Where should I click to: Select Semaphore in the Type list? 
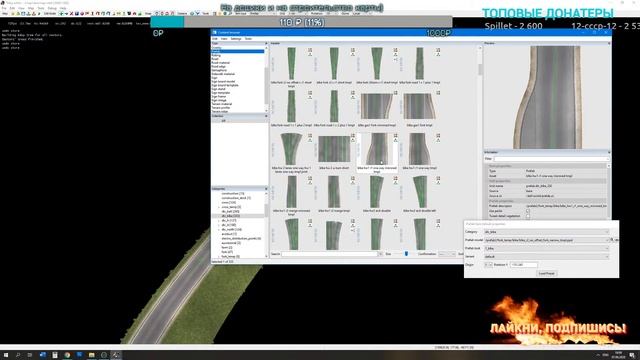pyautogui.click(x=219, y=70)
